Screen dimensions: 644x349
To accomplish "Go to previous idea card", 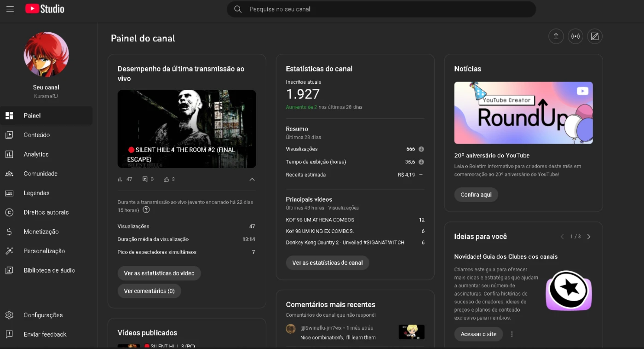I will point(562,237).
